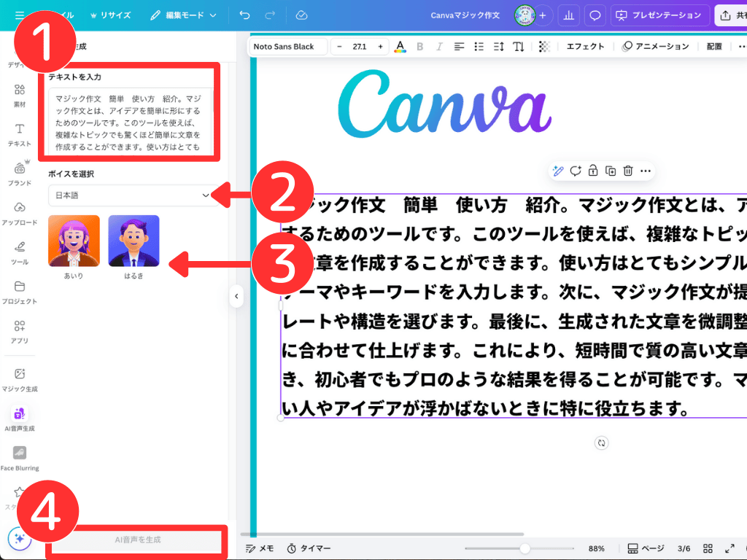This screenshot has height=560, width=747.
Task: Open the transparency checkerboard icon
Action: (x=544, y=46)
